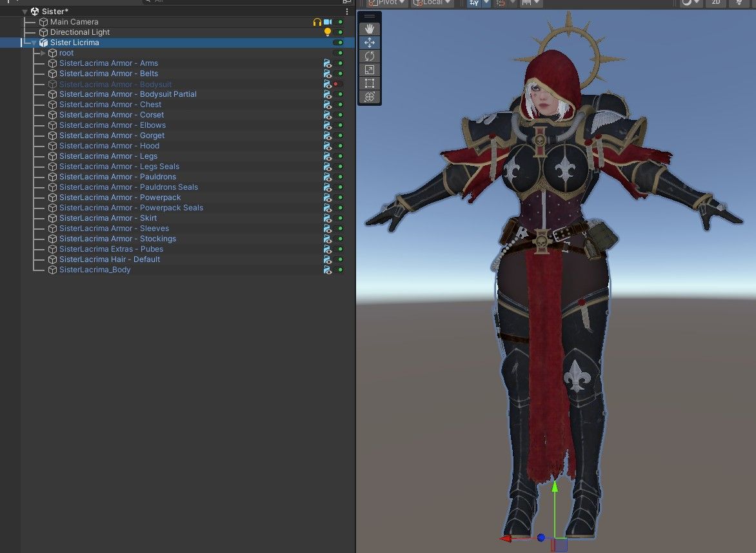This screenshot has height=553, width=756.
Task: Select the Move tool
Action: click(x=370, y=43)
